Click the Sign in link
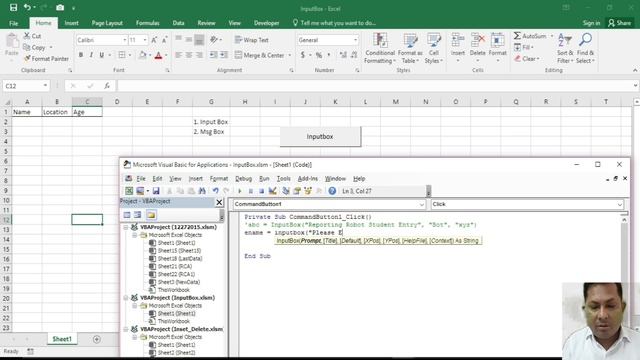640x360 pixels. click(591, 23)
